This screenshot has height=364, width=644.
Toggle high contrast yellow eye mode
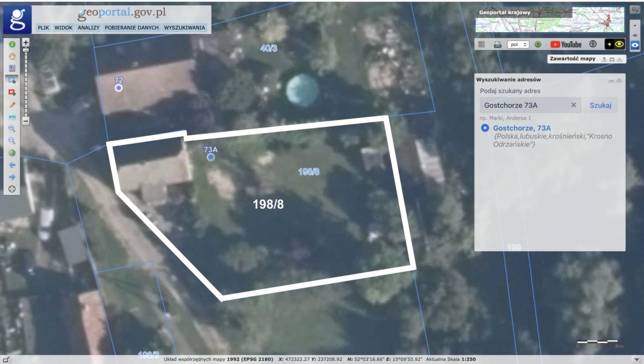pyautogui.click(x=615, y=44)
